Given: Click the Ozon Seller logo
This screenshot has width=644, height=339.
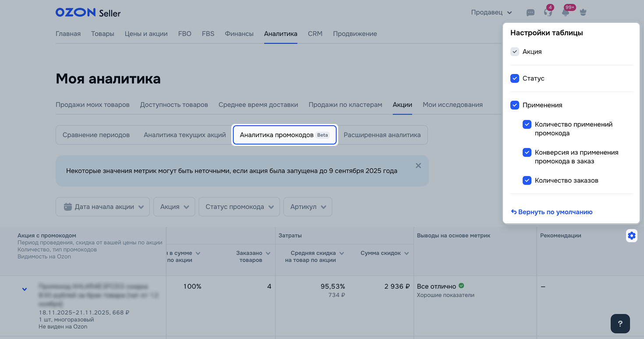Looking at the screenshot, I should coord(88,13).
